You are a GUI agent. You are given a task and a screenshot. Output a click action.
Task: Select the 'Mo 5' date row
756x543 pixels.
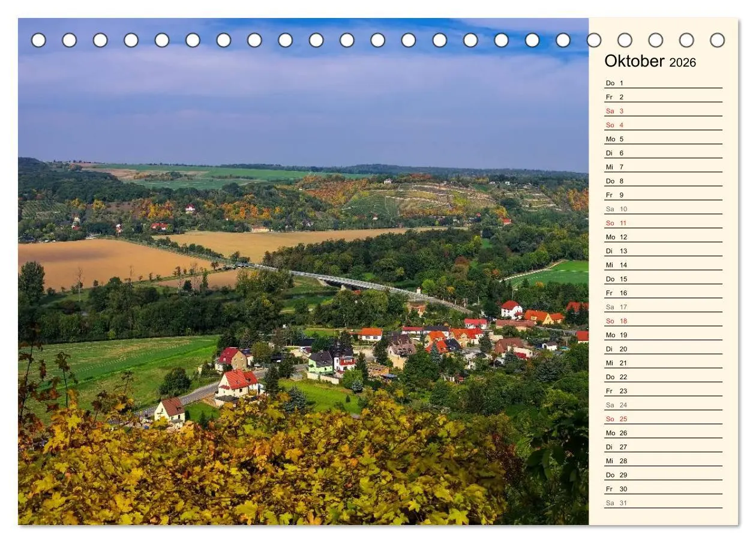(x=663, y=139)
